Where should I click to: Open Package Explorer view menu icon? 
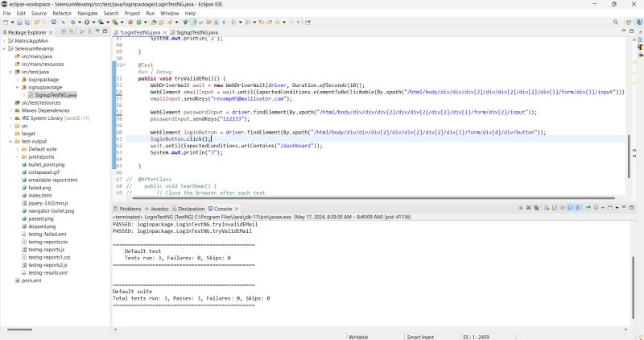(89, 31)
